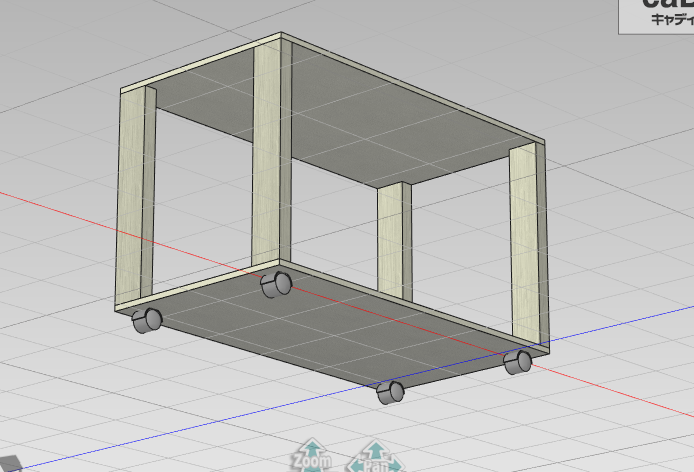This screenshot has width=694, height=472.
Task: Activate the Pan view control
Action: coord(376,457)
